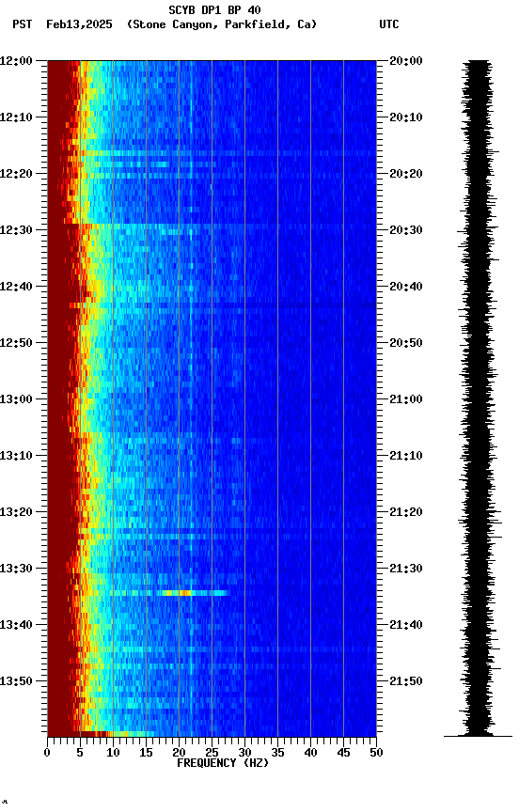
Task: Click the UTC time label 20:00
Action: click(x=406, y=61)
